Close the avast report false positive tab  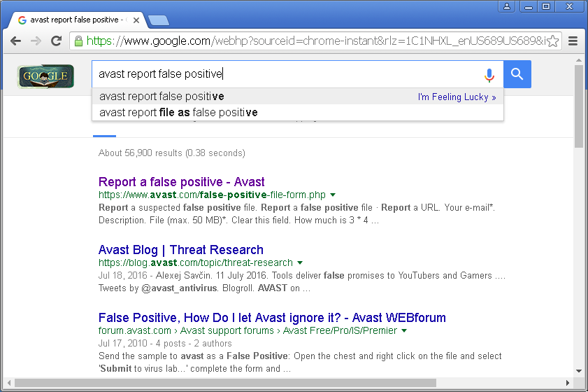(x=136, y=20)
